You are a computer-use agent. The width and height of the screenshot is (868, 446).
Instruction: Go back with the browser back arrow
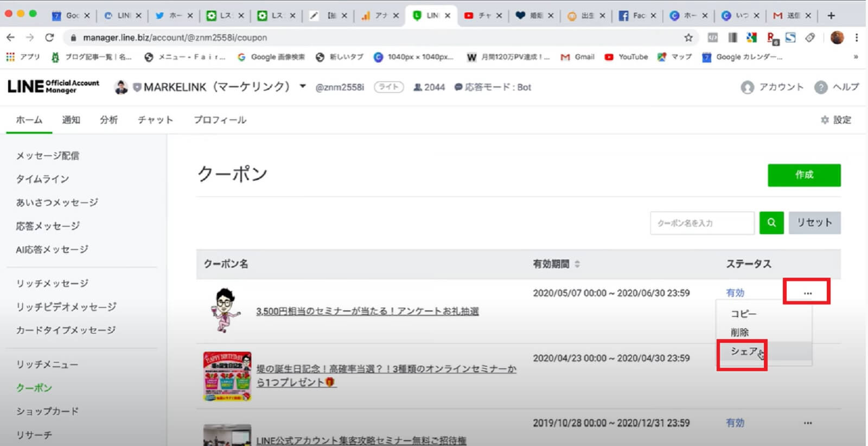[10, 37]
